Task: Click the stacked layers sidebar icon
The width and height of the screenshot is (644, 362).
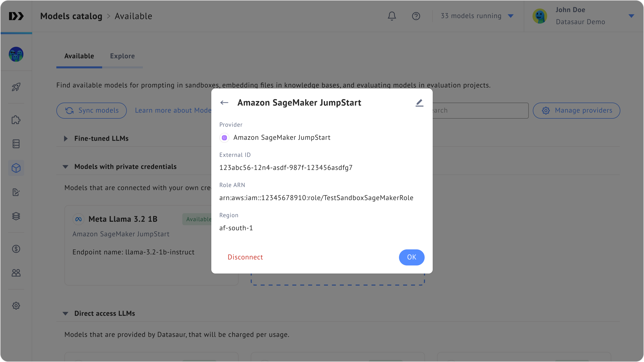Action: tap(16, 216)
